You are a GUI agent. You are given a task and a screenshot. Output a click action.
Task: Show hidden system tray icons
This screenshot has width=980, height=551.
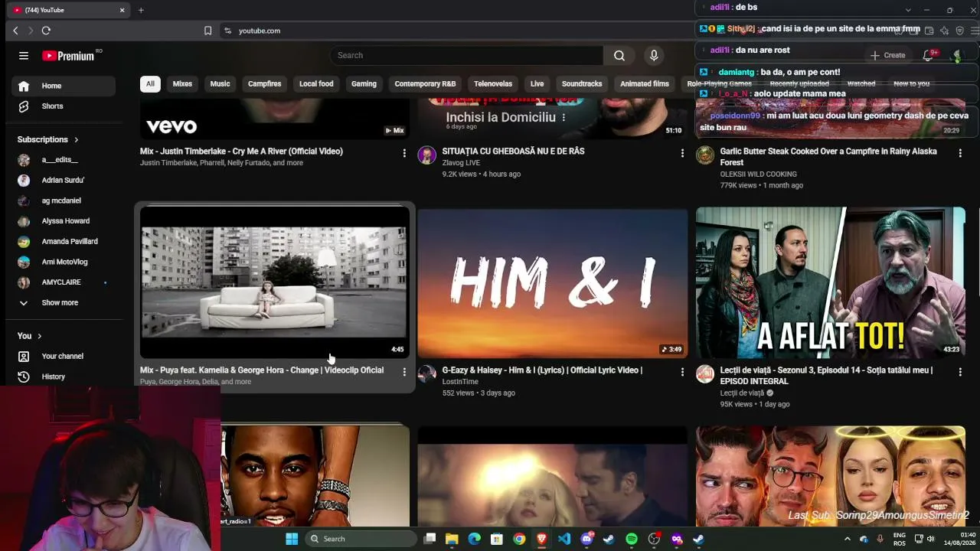pos(849,539)
